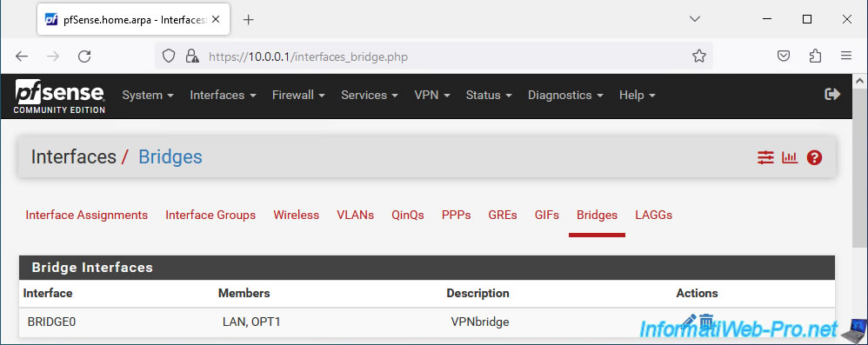
Task: Reload the page with the refresh icon
Action: coord(84,56)
